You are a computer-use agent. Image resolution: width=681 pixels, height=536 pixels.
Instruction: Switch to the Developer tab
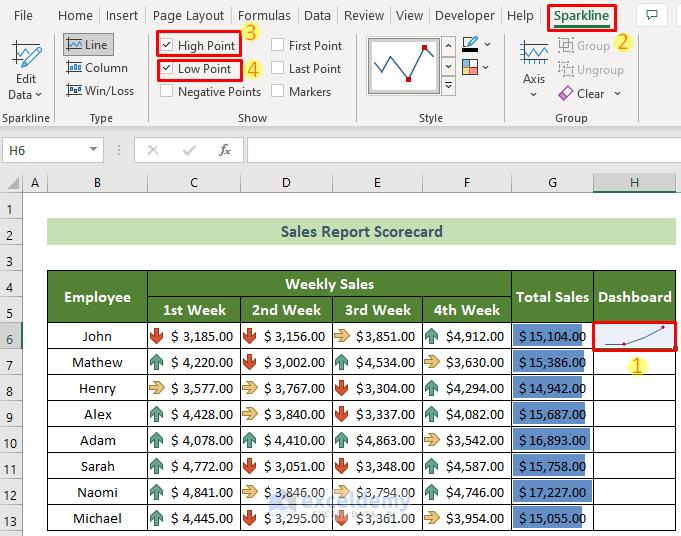[x=465, y=16]
